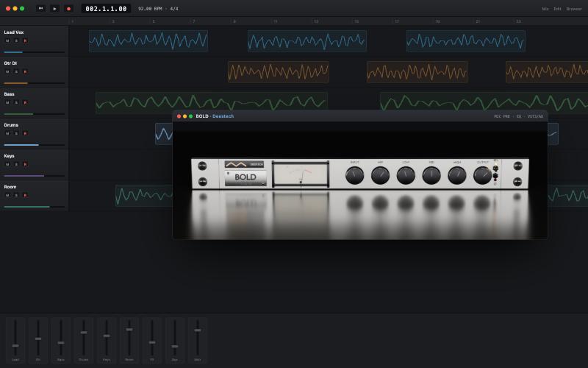Solo the Gtr DI track

(16, 71)
